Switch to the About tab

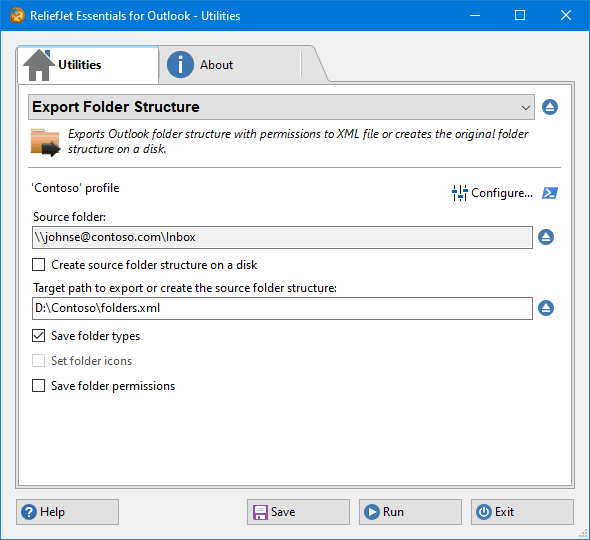pos(230,65)
